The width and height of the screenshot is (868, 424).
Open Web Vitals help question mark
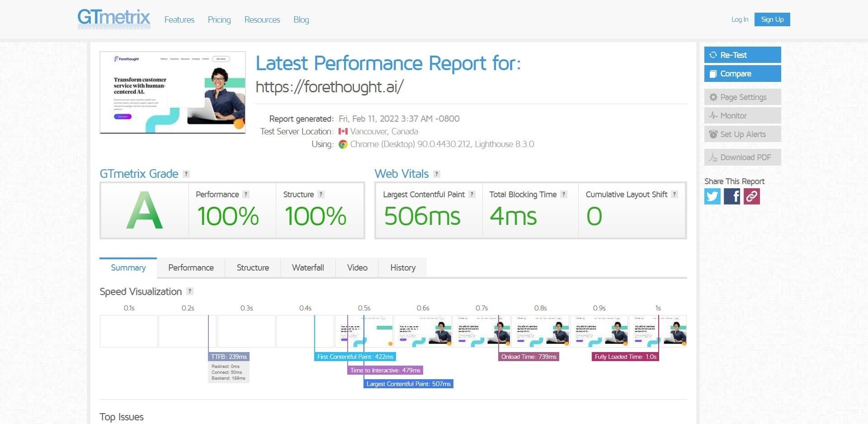pos(437,174)
